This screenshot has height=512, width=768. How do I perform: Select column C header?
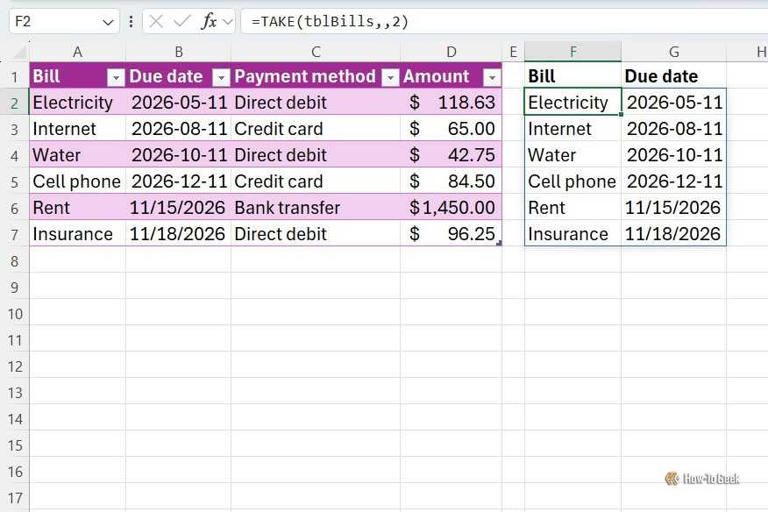(316, 52)
